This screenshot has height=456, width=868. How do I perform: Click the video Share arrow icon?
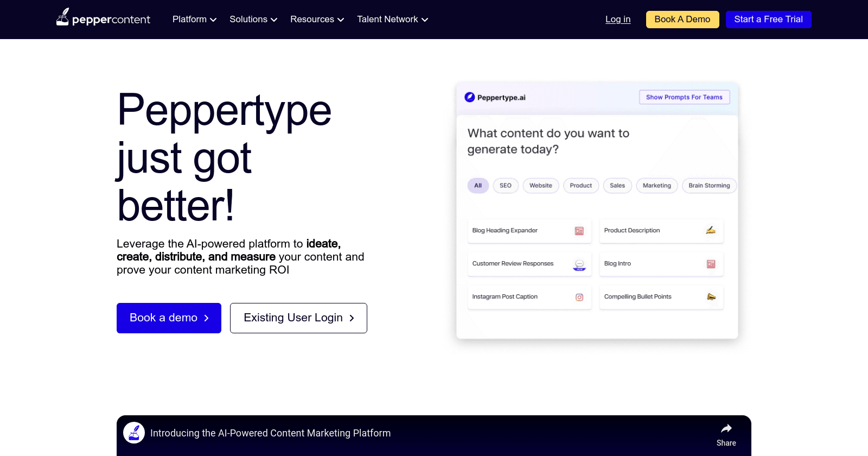pos(726,428)
